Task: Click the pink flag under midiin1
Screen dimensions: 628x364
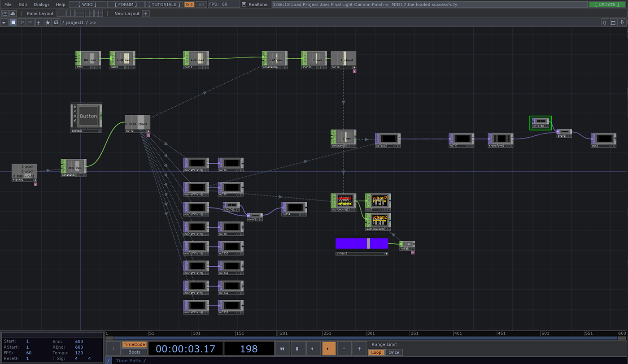Action: (x=35, y=184)
